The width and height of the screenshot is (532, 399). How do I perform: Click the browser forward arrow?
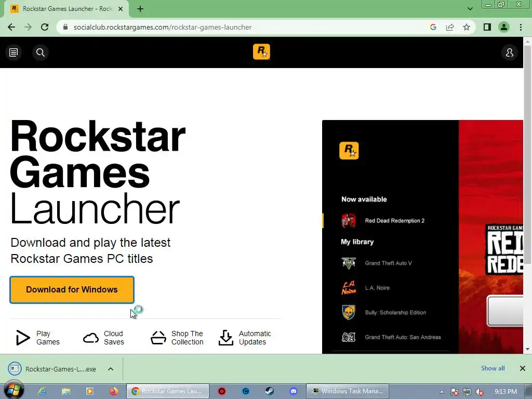[x=28, y=27]
